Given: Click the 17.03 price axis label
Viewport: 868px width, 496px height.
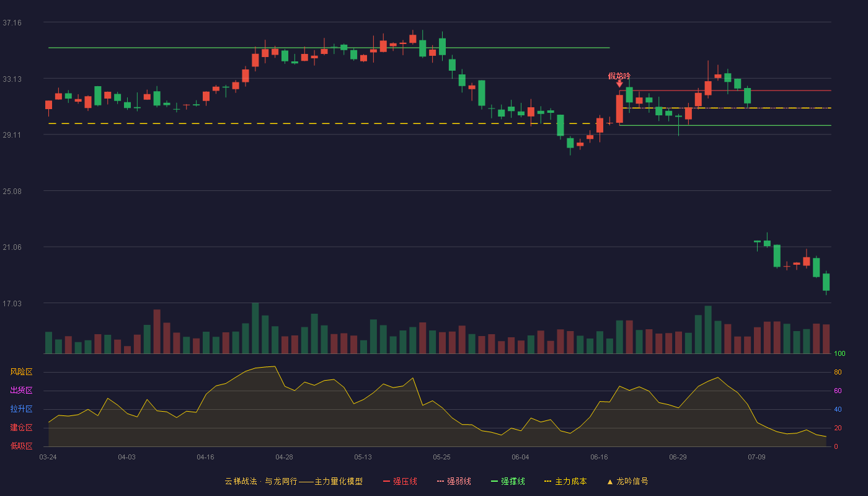Looking at the screenshot, I should (12, 303).
